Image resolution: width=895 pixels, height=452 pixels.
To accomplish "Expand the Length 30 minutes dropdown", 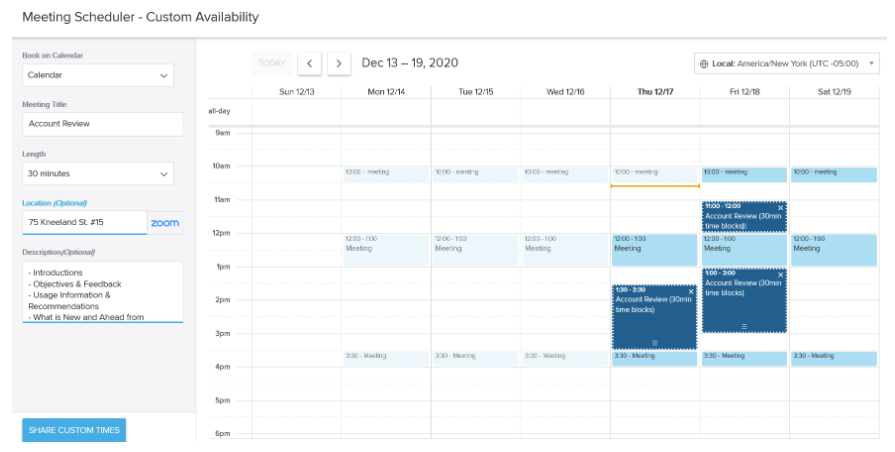I will click(98, 173).
